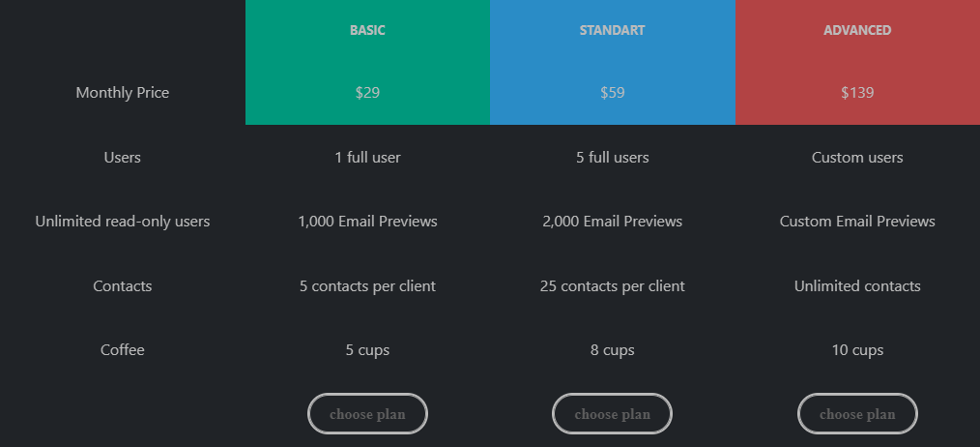Select the $59 price cell
Viewport: 980px width, 447px height.
click(613, 93)
